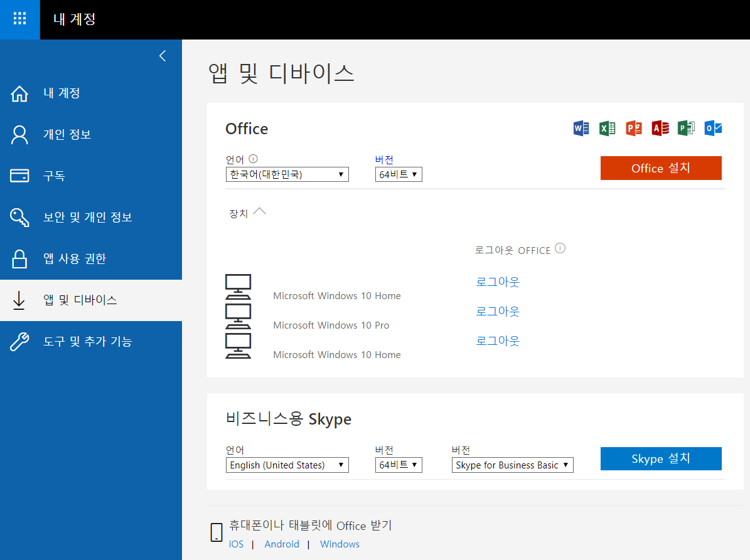Click the info icon next to 언어
Viewport: 750px width, 560px height.
click(x=254, y=159)
